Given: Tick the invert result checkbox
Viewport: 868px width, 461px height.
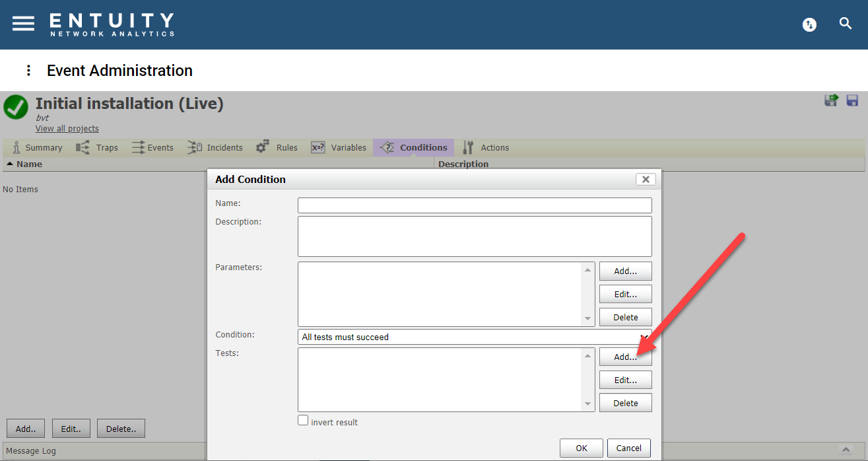Looking at the screenshot, I should 303,420.
